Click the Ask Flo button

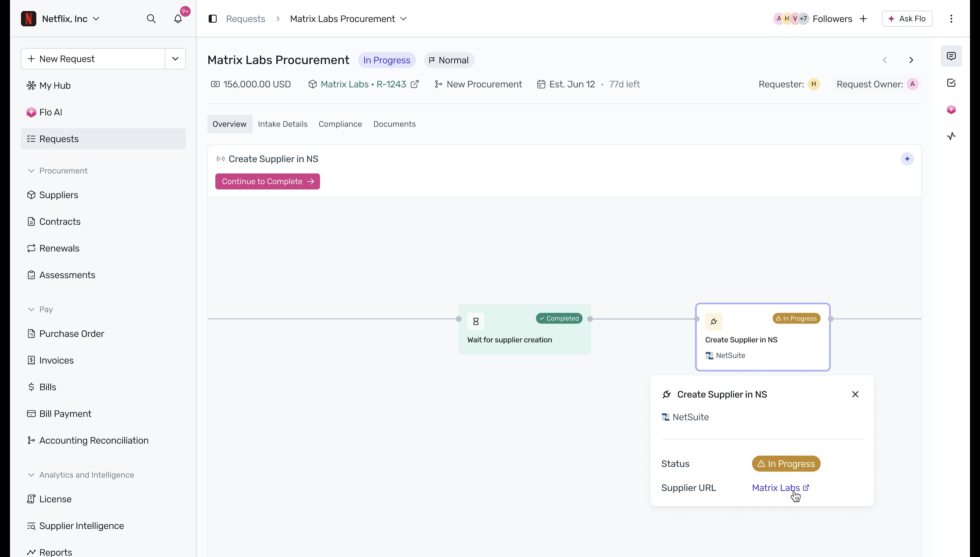(x=907, y=19)
